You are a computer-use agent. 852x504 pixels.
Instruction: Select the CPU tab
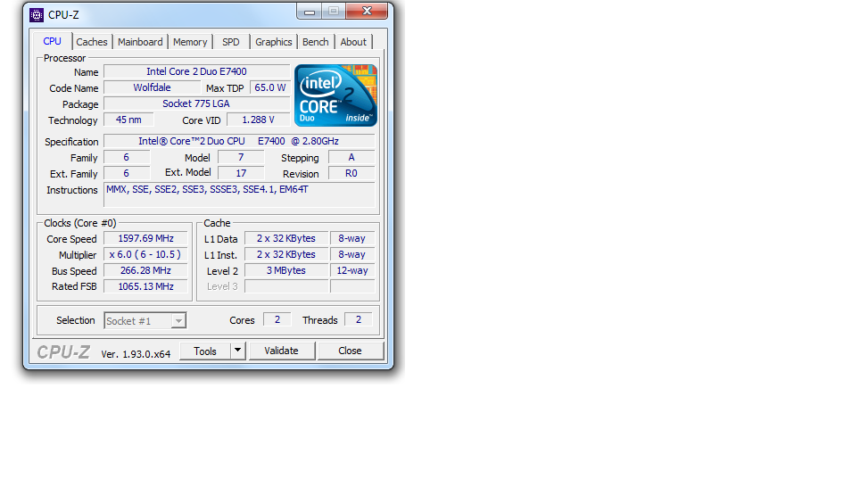click(52, 41)
